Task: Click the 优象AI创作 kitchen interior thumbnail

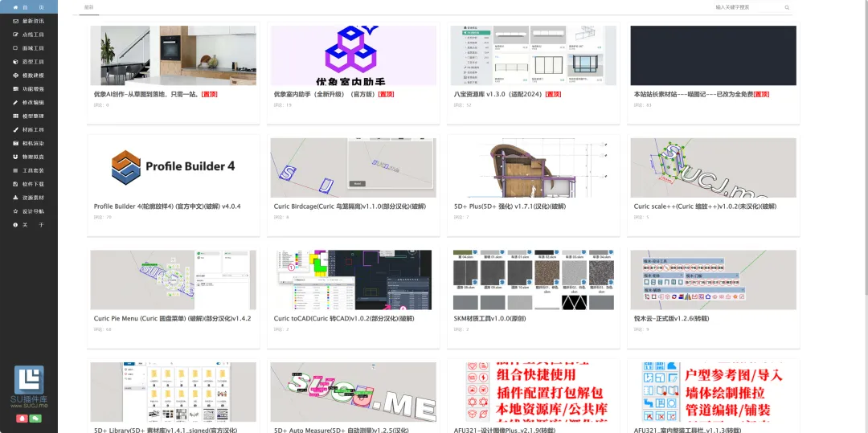Action: click(174, 55)
